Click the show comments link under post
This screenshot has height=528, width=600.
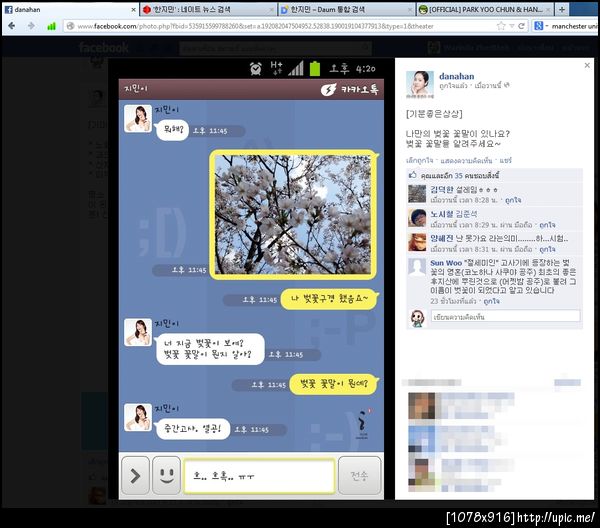466,160
